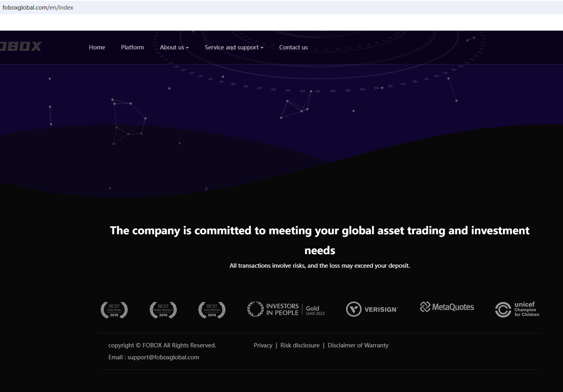Image resolution: width=563 pixels, height=392 pixels.
Task: Open the Privacy link in footer
Action: 263,345
